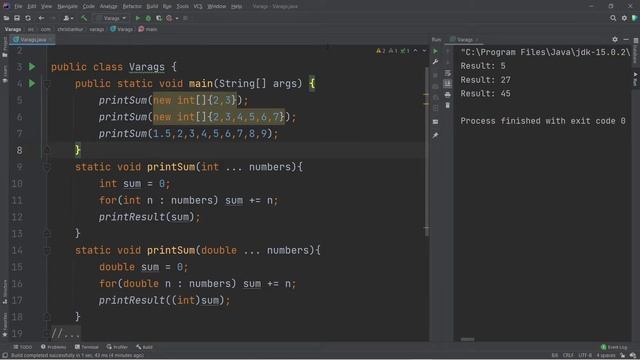Viewport: 640px width, 360px height.
Task: Click 'Process finished with exit code 0' text
Action: pos(542,121)
